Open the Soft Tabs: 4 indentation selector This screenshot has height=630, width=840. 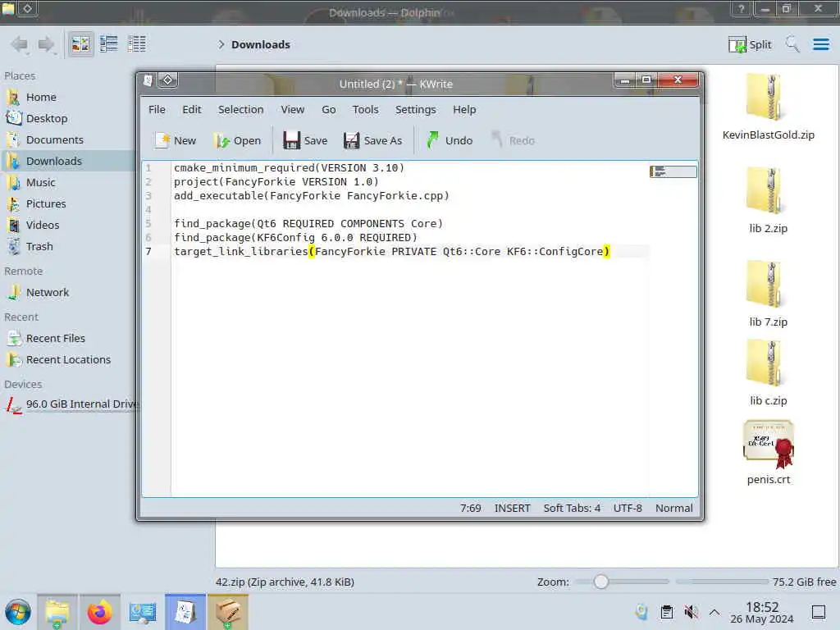click(572, 508)
